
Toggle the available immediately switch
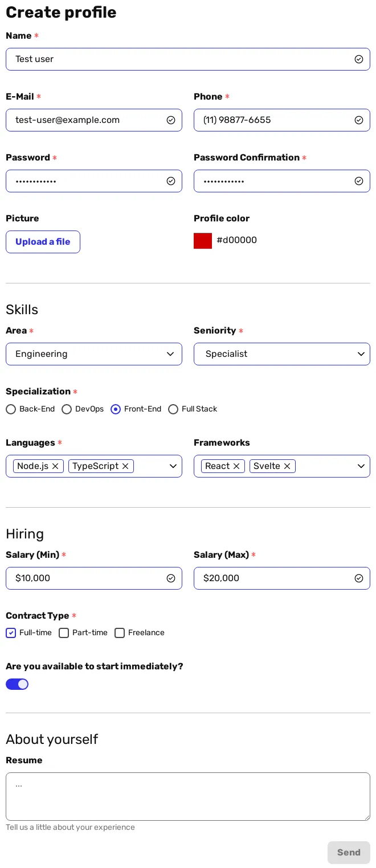tap(17, 684)
